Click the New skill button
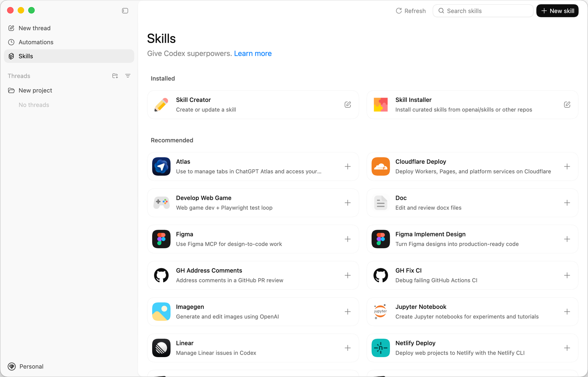The height and width of the screenshot is (377, 588). click(x=557, y=11)
